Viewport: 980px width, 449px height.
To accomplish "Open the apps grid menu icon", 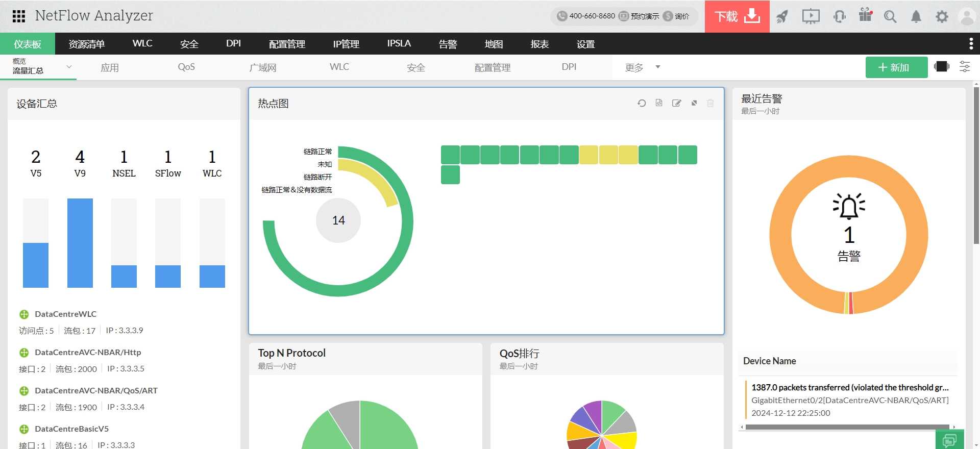I will click(x=19, y=16).
